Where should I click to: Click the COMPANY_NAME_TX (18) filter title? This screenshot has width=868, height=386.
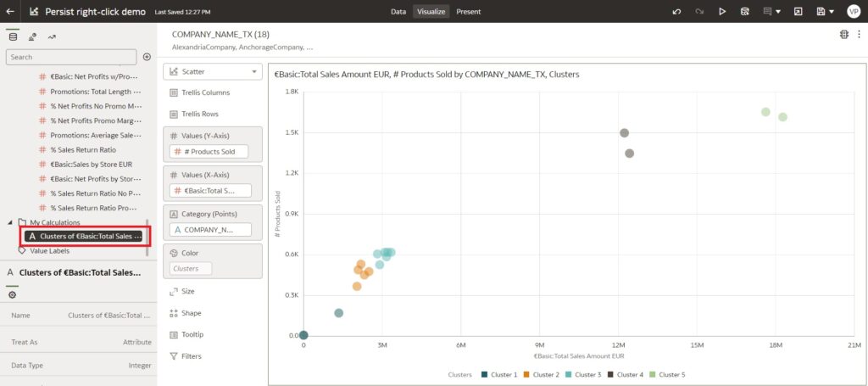pos(221,34)
